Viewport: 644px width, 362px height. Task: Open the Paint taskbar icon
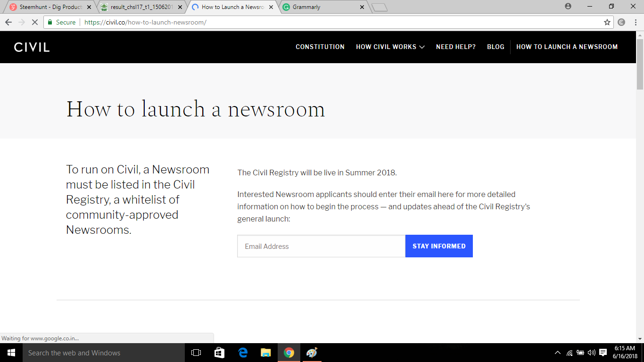[312, 353]
